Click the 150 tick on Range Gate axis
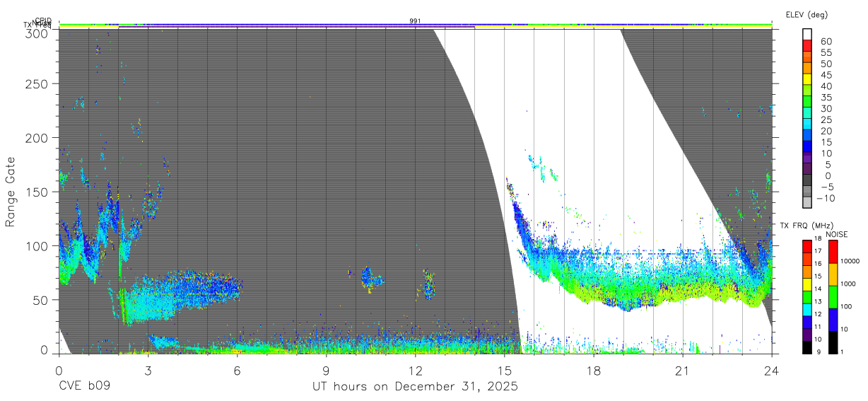Screen dimensions: 868x401 tap(36, 192)
